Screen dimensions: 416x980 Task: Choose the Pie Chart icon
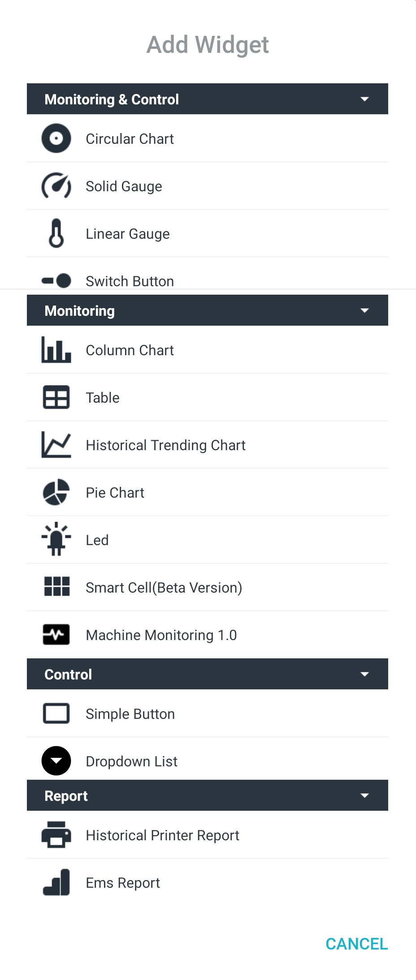[56, 492]
